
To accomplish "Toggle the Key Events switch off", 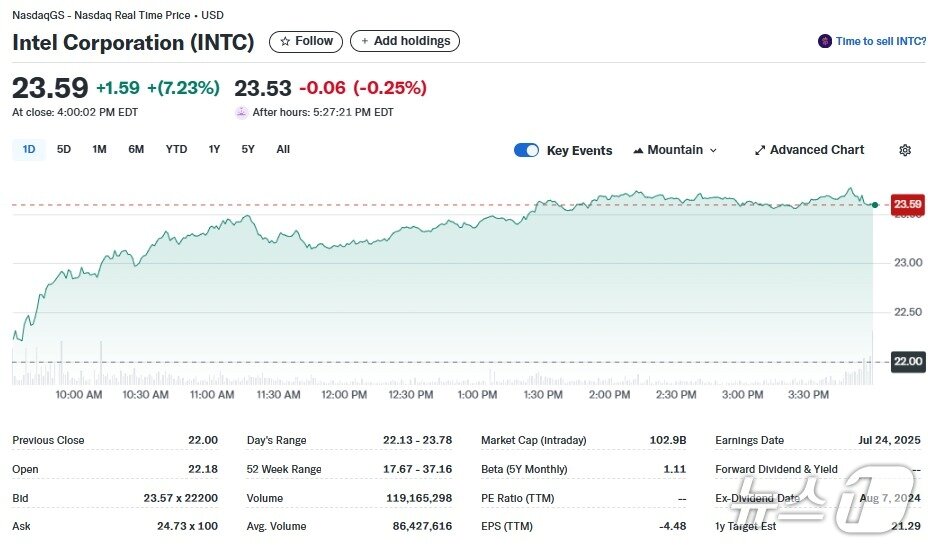I will pyautogui.click(x=526, y=150).
